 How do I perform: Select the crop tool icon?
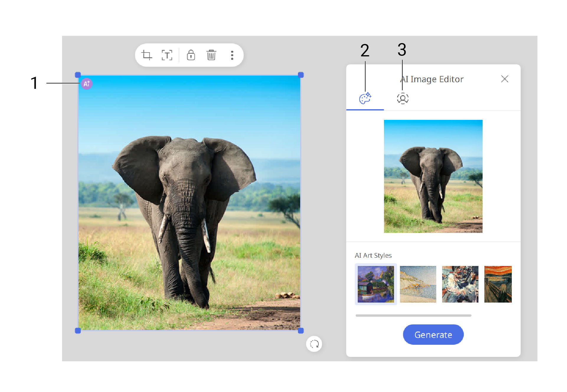[147, 55]
